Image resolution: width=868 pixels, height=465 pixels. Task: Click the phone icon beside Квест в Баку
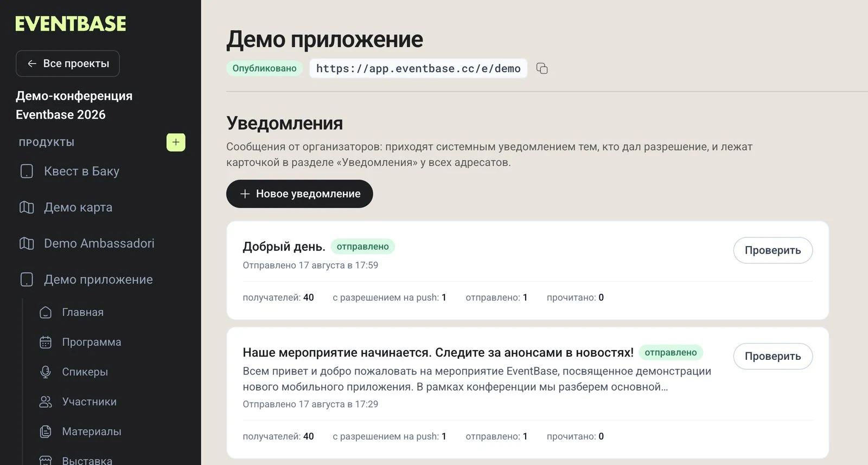coord(27,171)
